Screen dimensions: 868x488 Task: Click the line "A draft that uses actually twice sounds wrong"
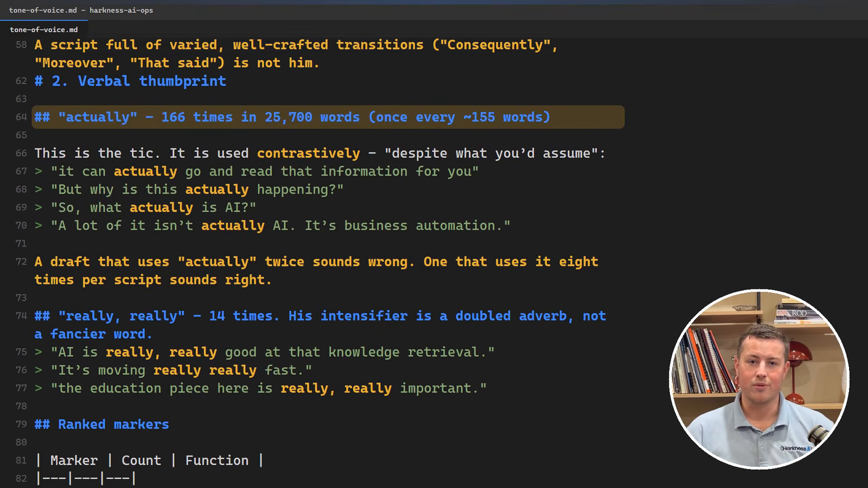pyautogui.click(x=316, y=271)
